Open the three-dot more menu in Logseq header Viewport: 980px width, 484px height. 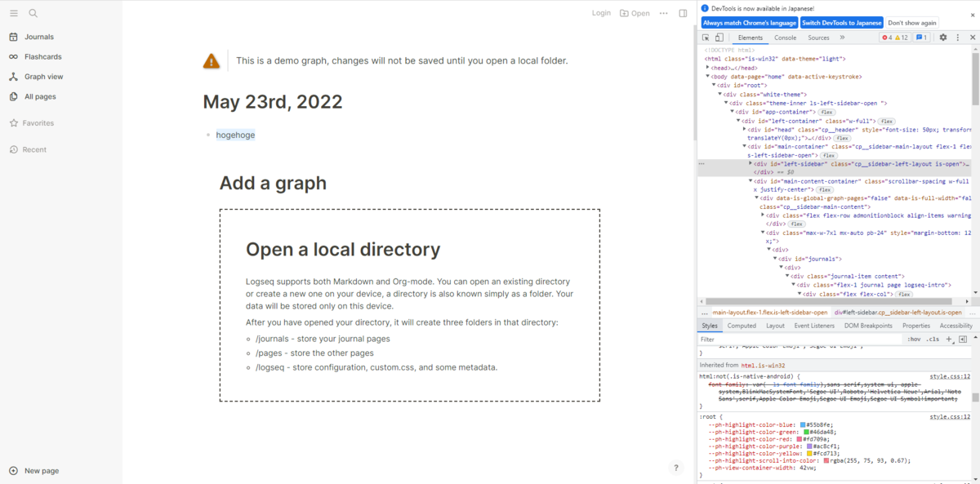664,13
